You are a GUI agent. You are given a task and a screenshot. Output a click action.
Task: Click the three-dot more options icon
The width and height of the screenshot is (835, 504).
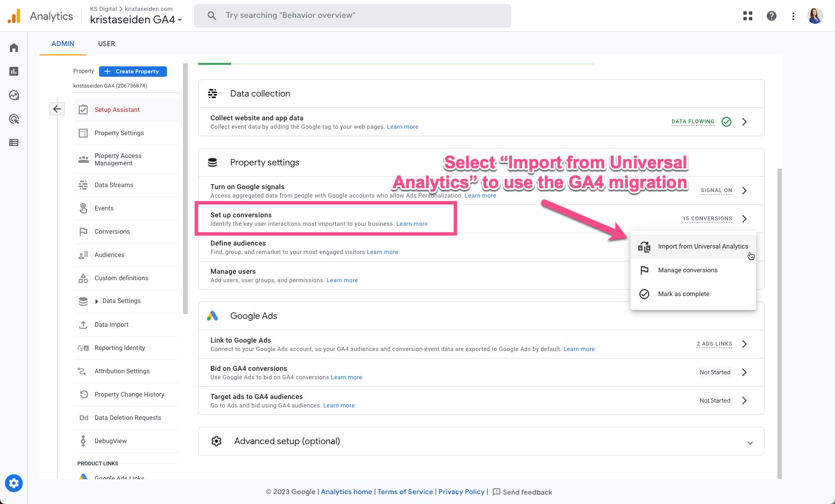(x=793, y=16)
